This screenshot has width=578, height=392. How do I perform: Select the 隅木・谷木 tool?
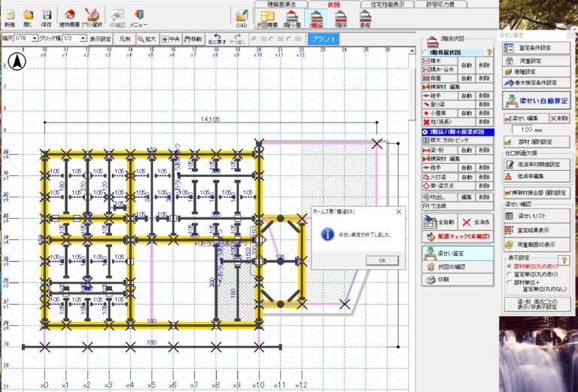point(440,70)
